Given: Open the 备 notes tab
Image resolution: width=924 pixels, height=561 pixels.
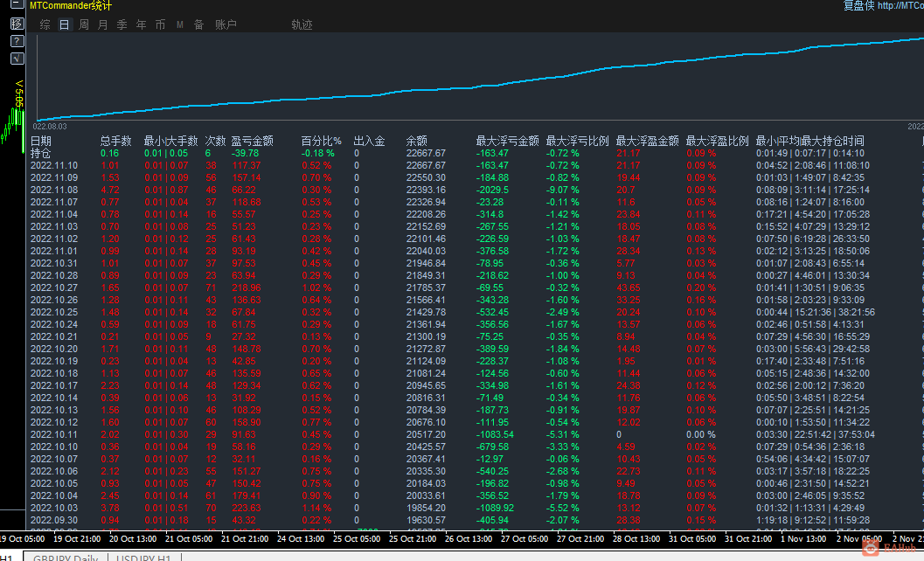Looking at the screenshot, I should pos(198,24).
